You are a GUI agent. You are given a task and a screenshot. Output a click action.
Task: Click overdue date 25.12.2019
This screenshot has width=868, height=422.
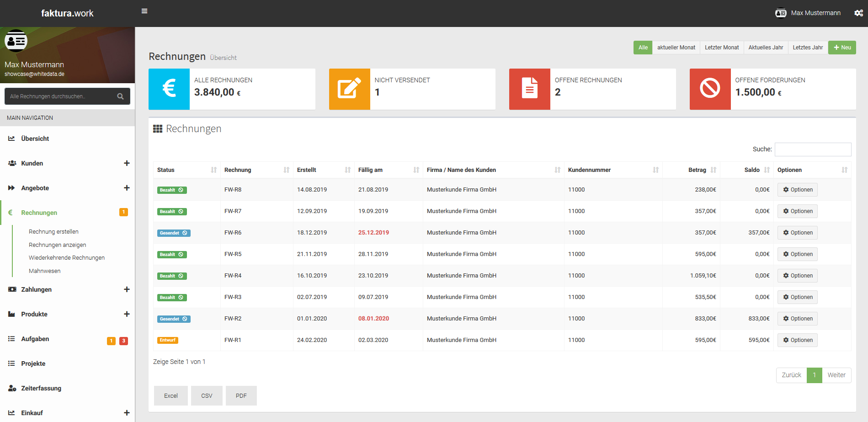pyautogui.click(x=373, y=233)
